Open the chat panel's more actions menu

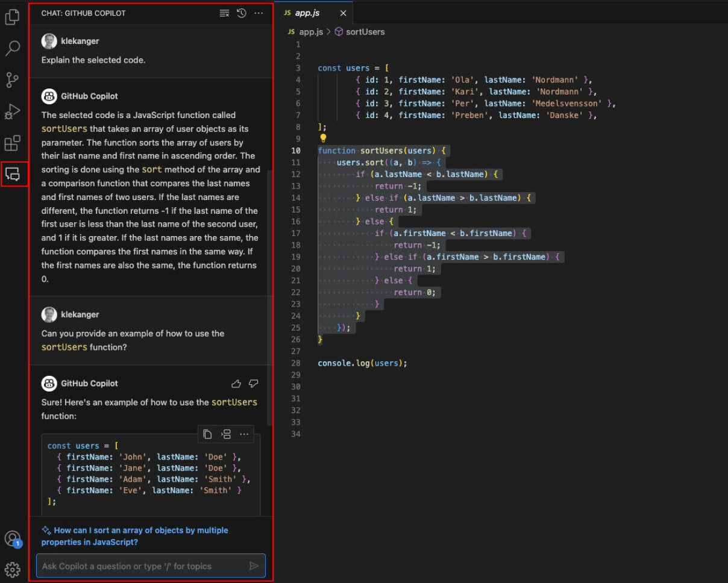(259, 13)
